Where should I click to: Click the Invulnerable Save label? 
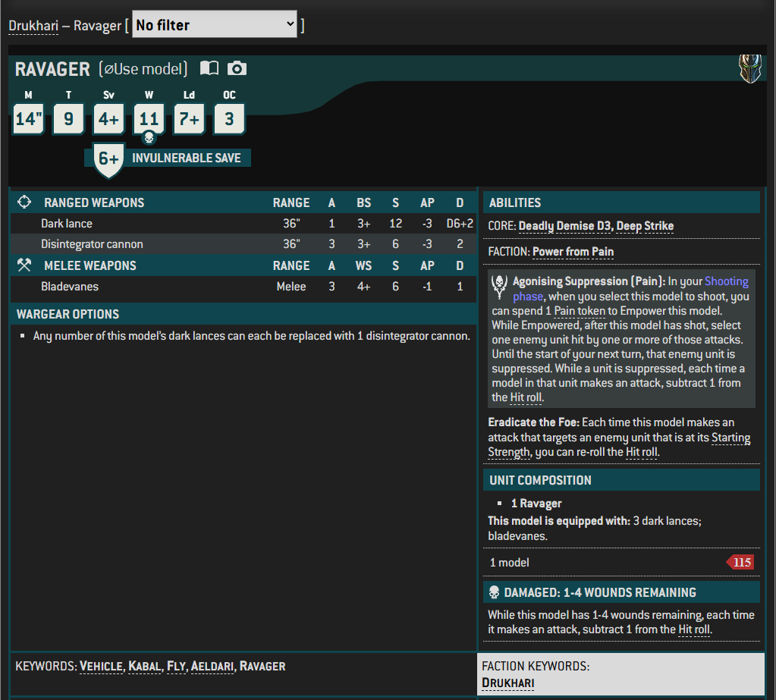pyautogui.click(x=186, y=158)
